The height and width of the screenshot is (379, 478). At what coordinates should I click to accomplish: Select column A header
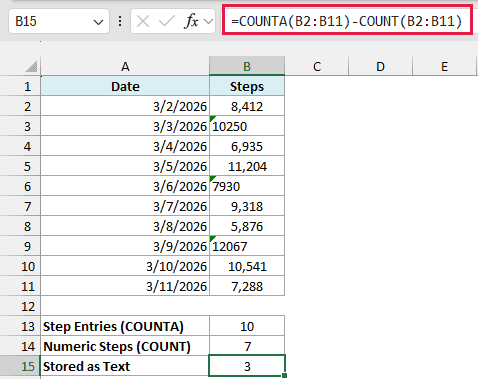pos(125,66)
